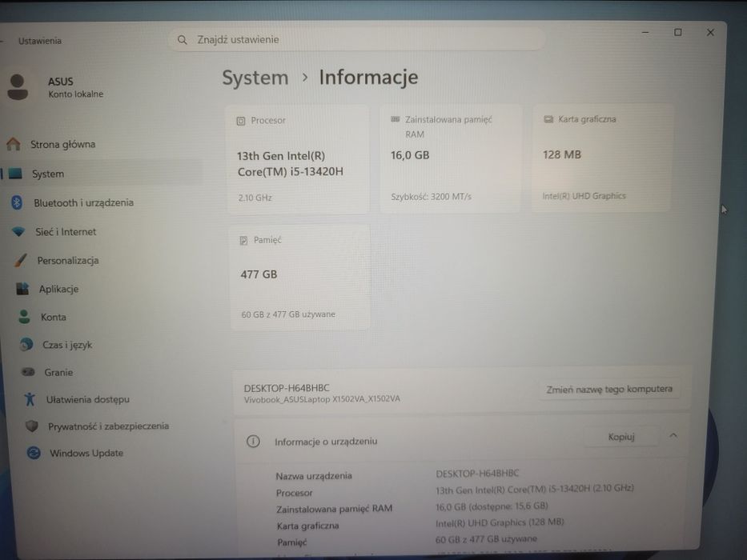Viewport: 747px width, 560px height.
Task: Open the Ułatwienia dostępu accessibility icon
Action: pyautogui.click(x=30, y=399)
